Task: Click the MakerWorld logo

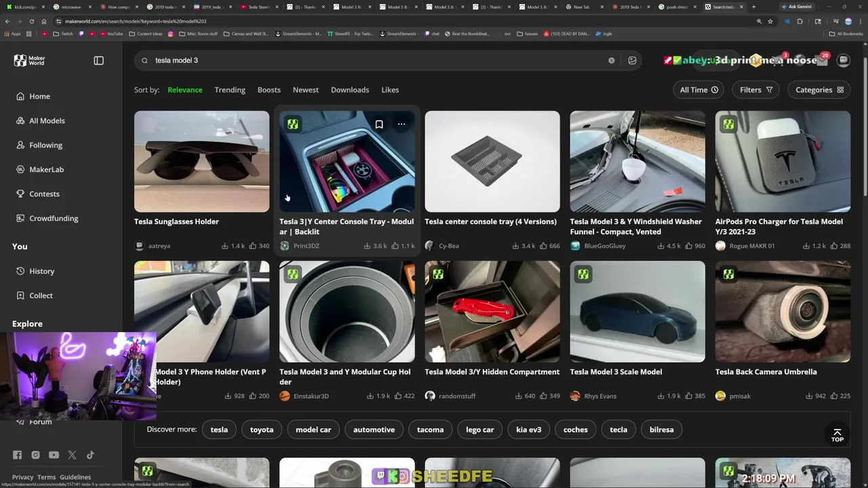Action: 29,60
